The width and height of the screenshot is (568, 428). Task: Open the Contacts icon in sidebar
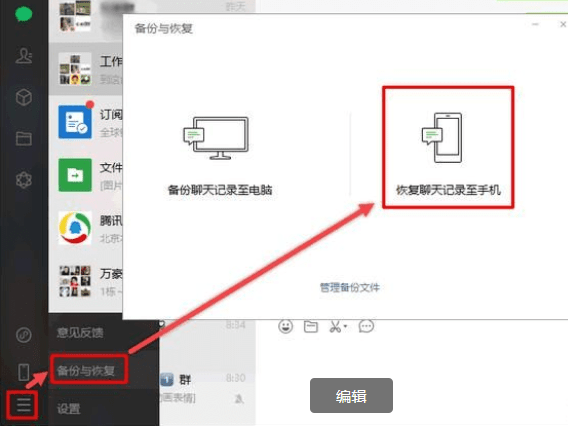click(x=24, y=55)
